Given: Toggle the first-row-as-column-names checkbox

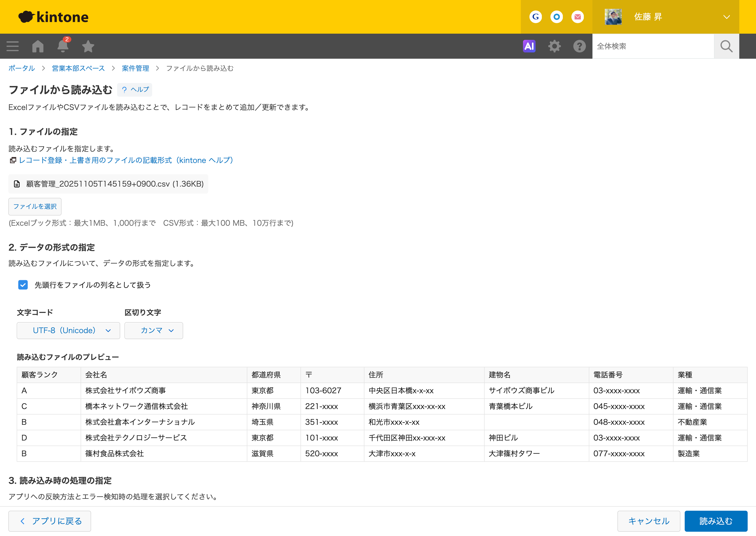Looking at the screenshot, I should [23, 285].
